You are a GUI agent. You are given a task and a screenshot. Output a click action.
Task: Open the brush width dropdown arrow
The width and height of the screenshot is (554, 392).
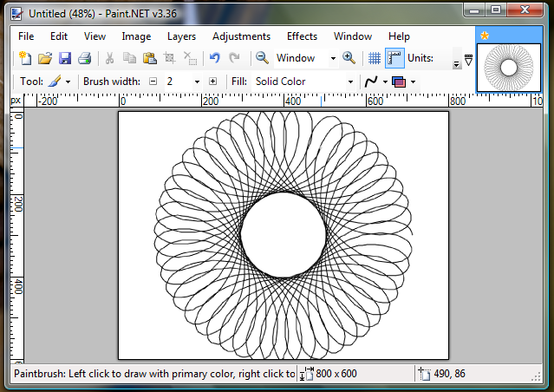[197, 82]
